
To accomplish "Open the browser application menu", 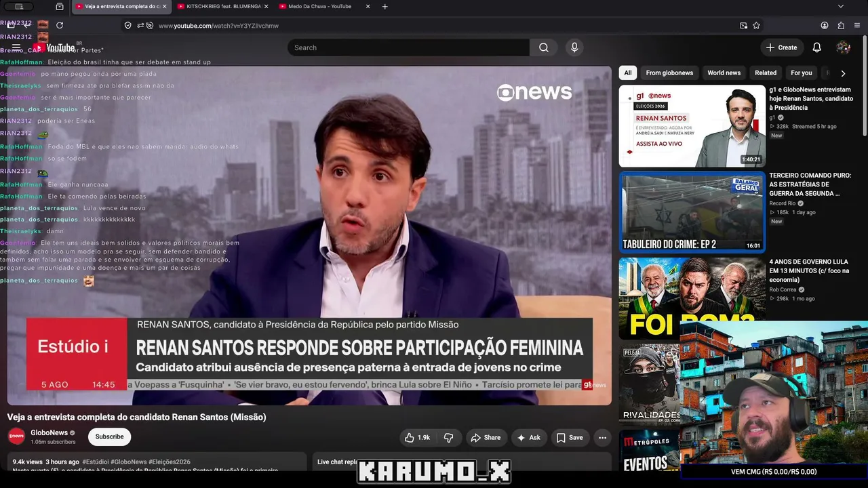I will [857, 25].
